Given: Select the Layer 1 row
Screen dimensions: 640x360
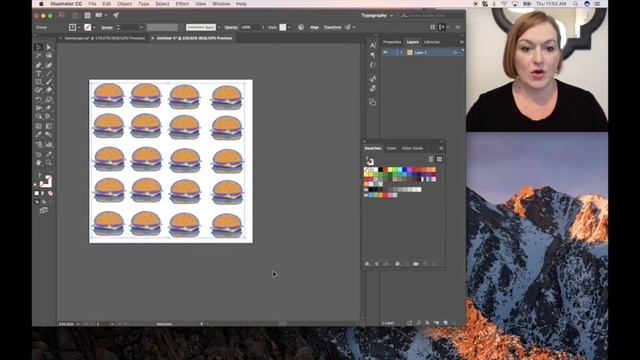Looking at the screenshot, I should click(x=422, y=53).
